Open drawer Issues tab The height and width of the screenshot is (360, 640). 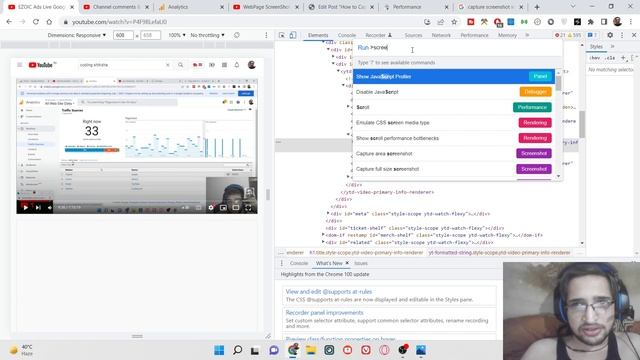click(x=361, y=263)
